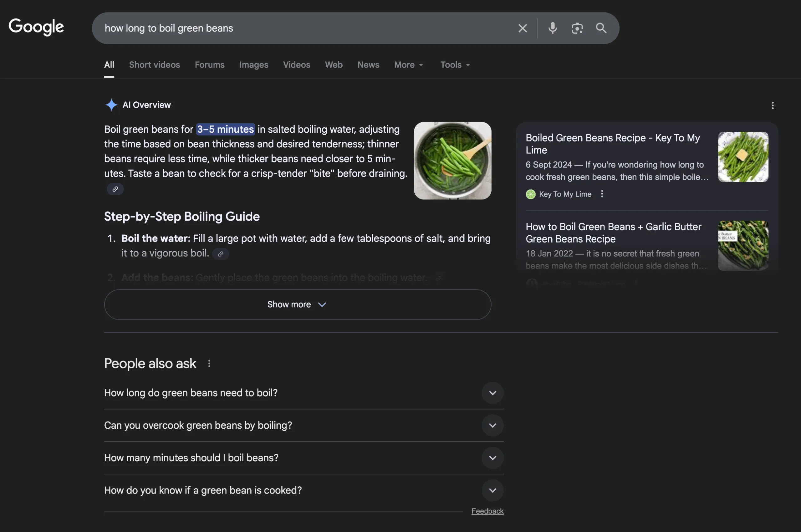Switch to the Web tab

click(x=334, y=65)
